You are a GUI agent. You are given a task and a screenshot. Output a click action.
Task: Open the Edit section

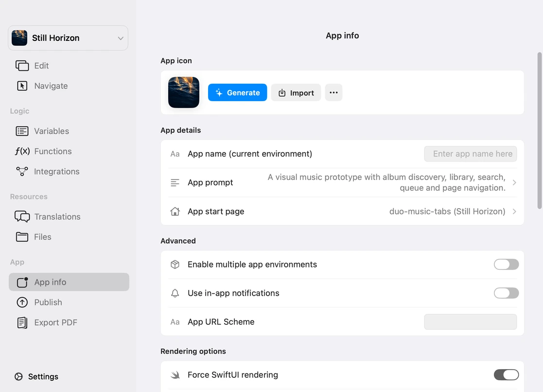coord(69,66)
